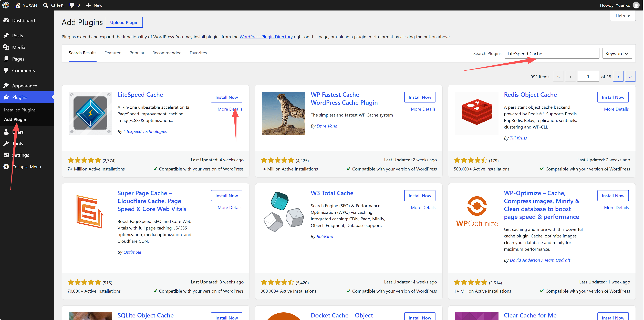
Task: Select the Add Plugin submenu item
Action: click(15, 119)
